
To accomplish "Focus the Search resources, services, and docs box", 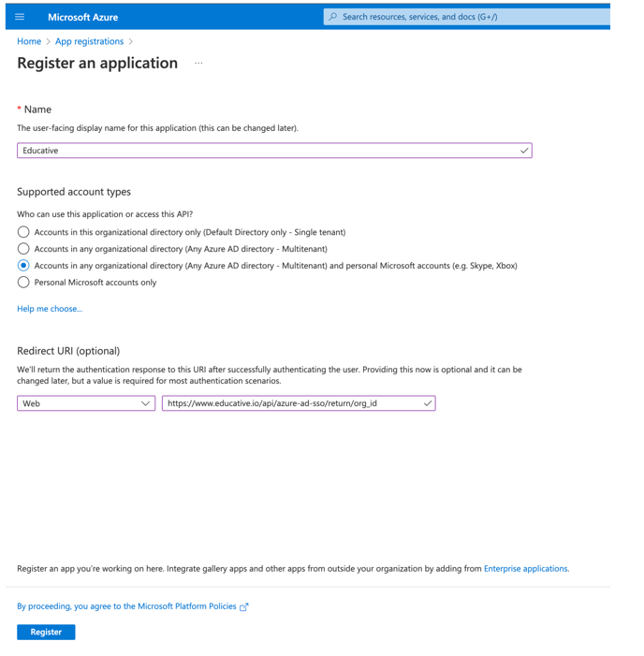I will [x=466, y=17].
